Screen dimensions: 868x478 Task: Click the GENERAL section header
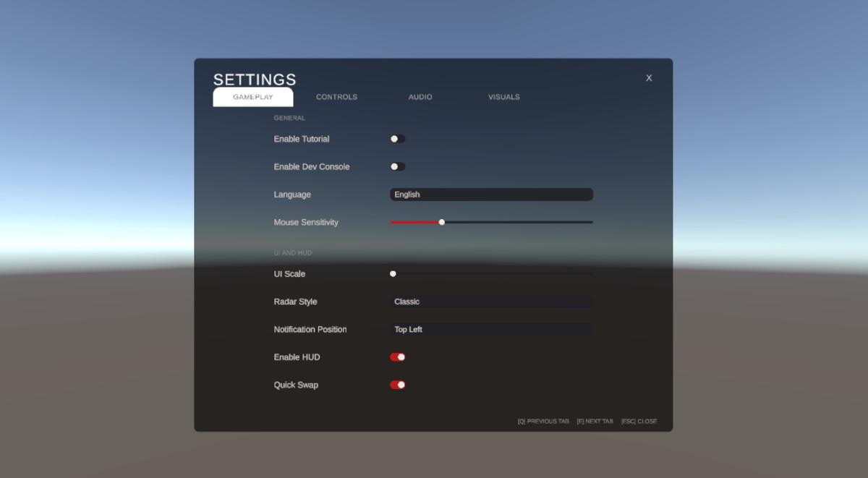pyautogui.click(x=289, y=118)
